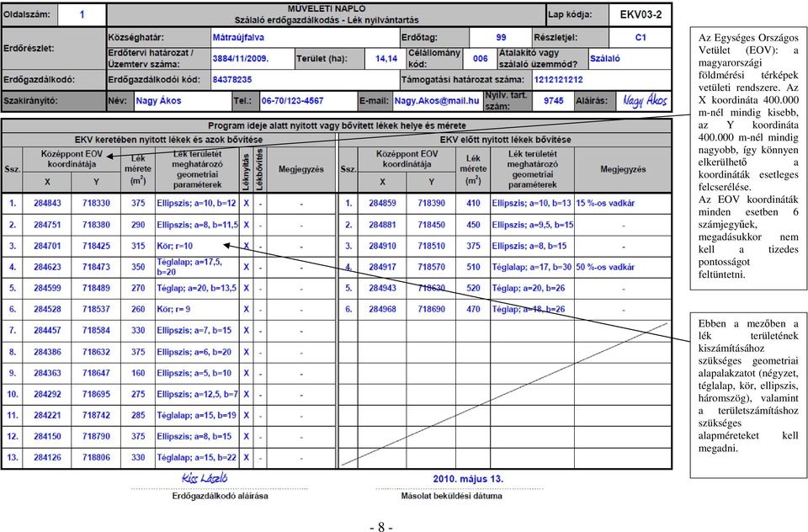
Task: Select the right-table X coordinate 284859
Action: 382,203
